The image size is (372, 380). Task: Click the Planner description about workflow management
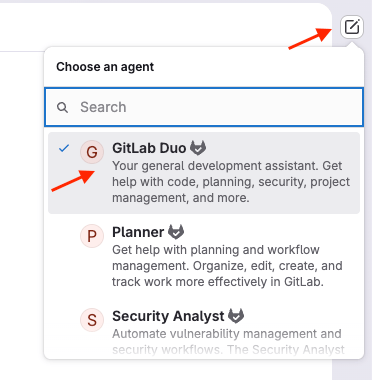pos(227,266)
